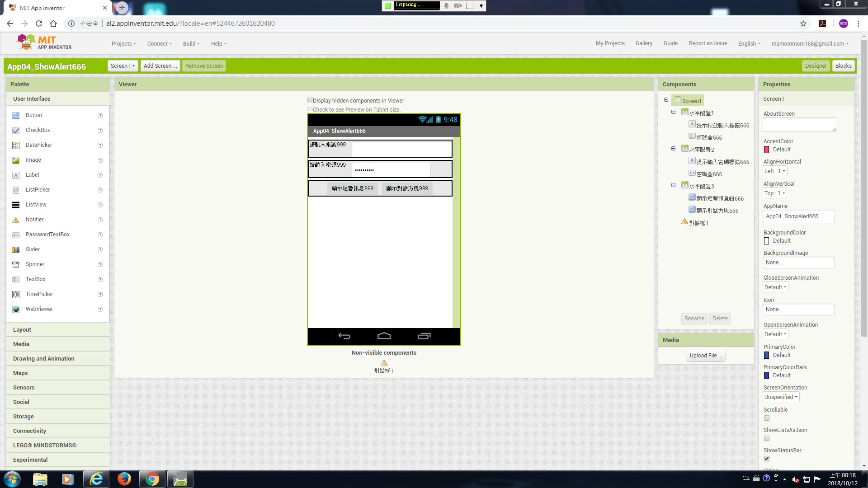Pick the Notifier warning icon in Palette
Image resolution: width=868 pixels, height=488 pixels.
point(16,220)
